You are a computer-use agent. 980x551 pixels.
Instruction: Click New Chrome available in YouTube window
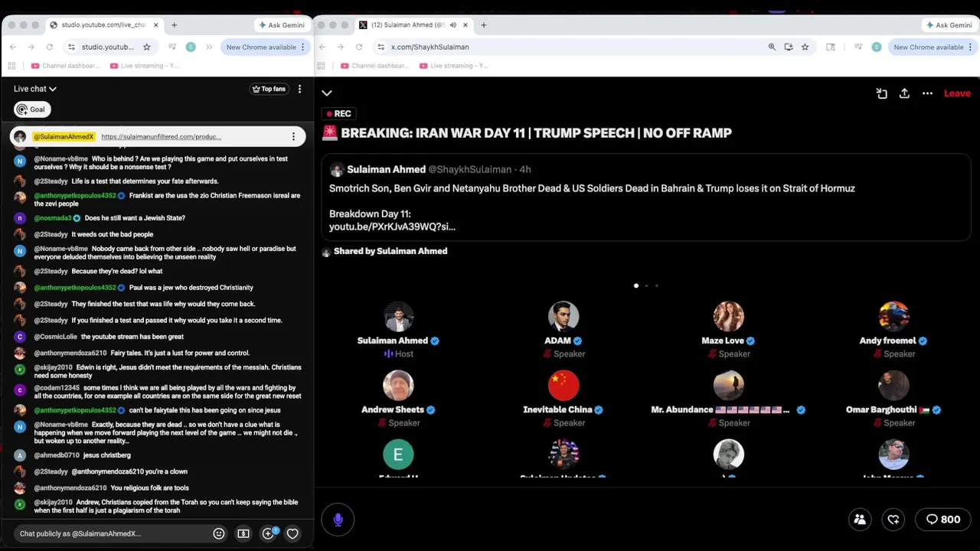click(265, 47)
